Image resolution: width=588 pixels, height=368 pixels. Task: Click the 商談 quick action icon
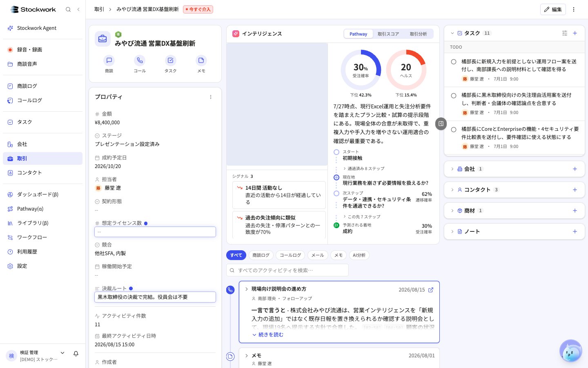[109, 61]
